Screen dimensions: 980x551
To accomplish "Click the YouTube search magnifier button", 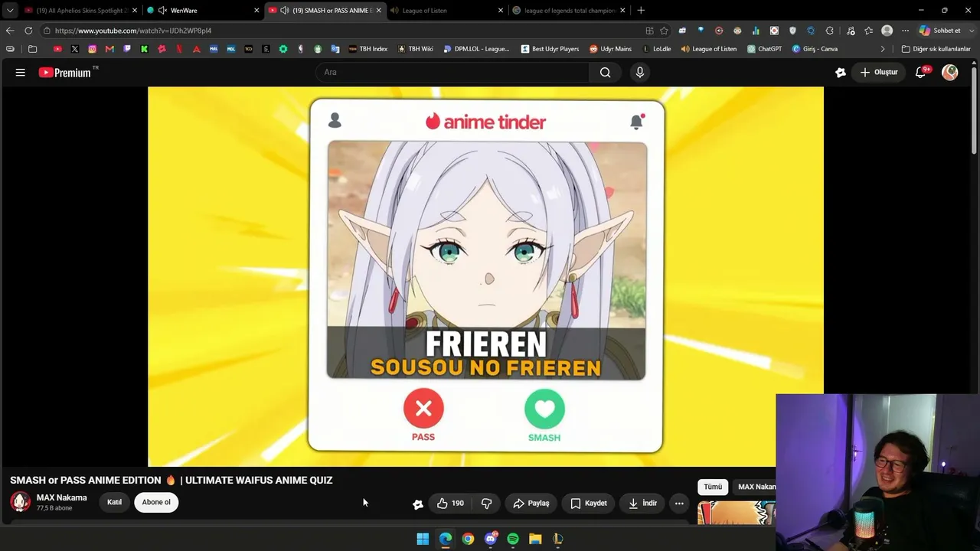I will pos(606,73).
